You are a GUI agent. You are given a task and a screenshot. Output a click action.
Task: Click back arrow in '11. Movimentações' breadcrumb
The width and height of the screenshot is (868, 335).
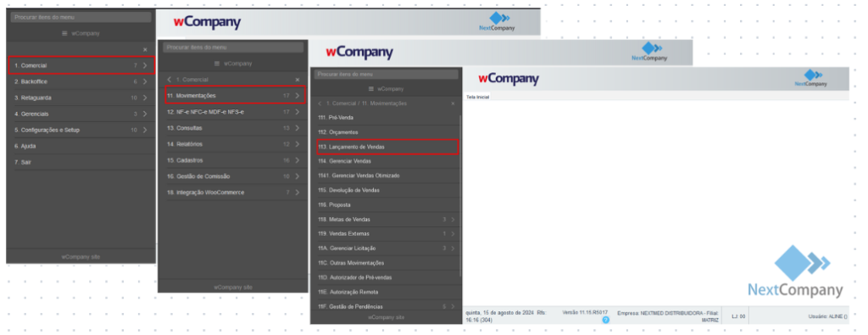320,103
